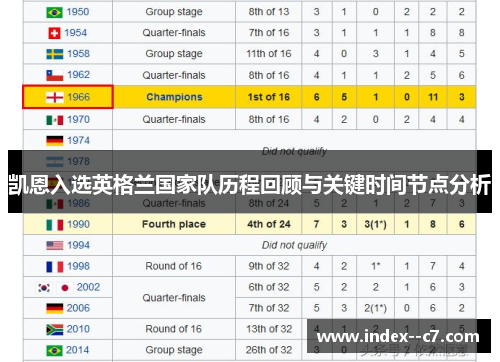Screen dimensions: 500x362
Task: Select the '2(1*)' cell in 2006 row
Action: 375,308
